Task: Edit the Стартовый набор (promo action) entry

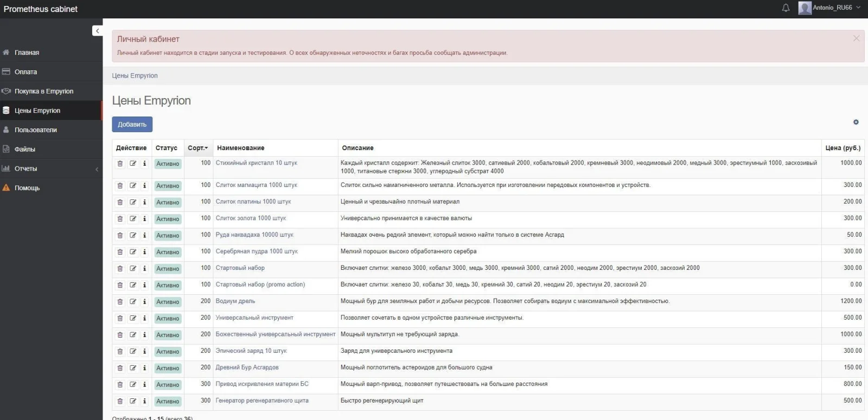Action: point(133,285)
